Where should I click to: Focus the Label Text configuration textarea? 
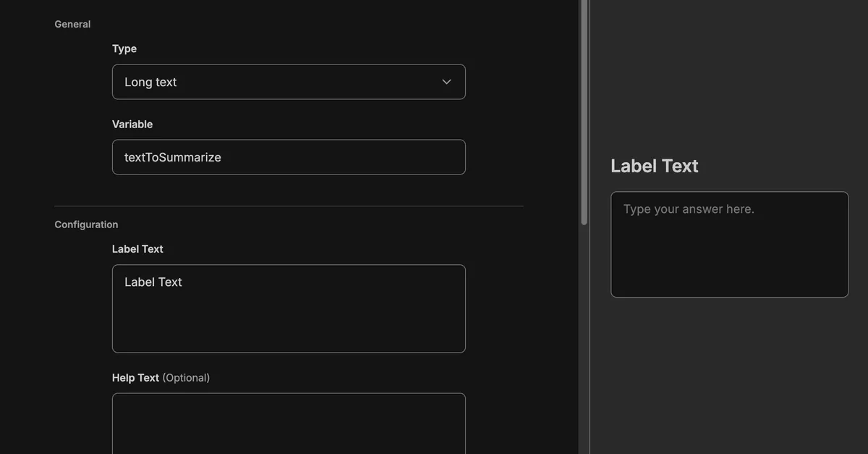pyautogui.click(x=289, y=319)
